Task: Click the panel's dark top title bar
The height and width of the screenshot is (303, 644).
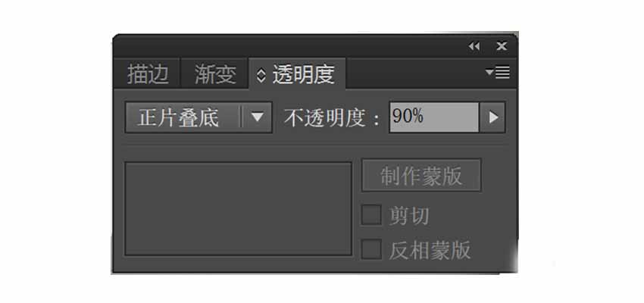Action: pyautogui.click(x=287, y=46)
